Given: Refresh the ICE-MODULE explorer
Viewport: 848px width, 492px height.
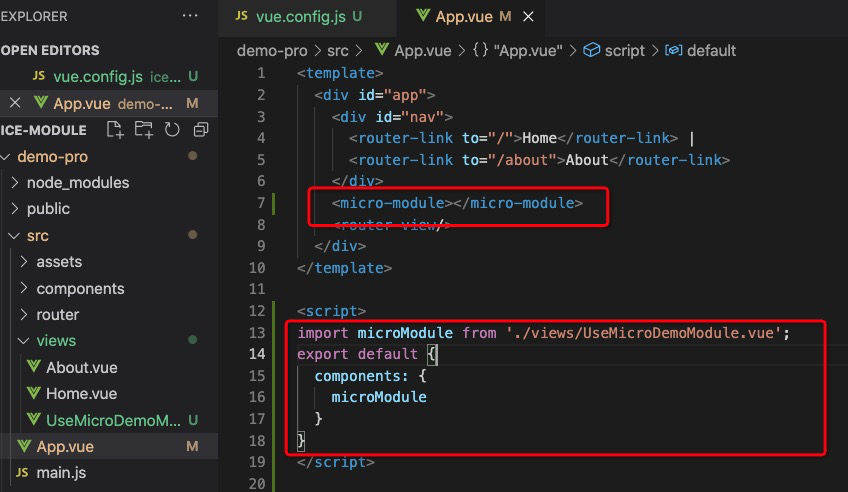Looking at the screenshot, I should [x=172, y=130].
